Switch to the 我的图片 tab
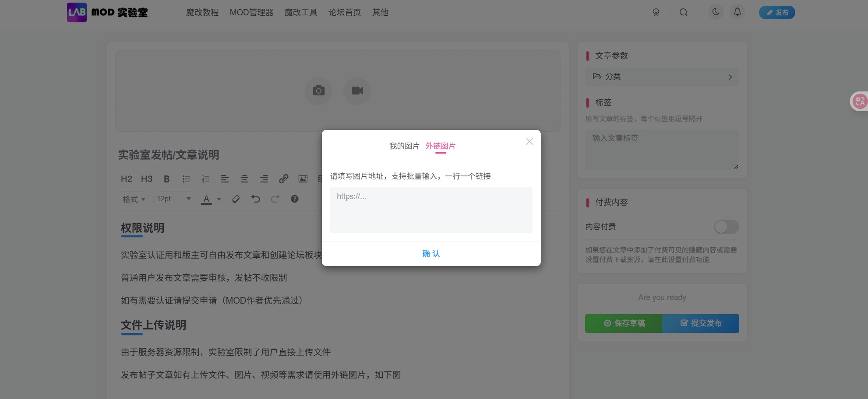The width and height of the screenshot is (868, 399). pos(403,146)
